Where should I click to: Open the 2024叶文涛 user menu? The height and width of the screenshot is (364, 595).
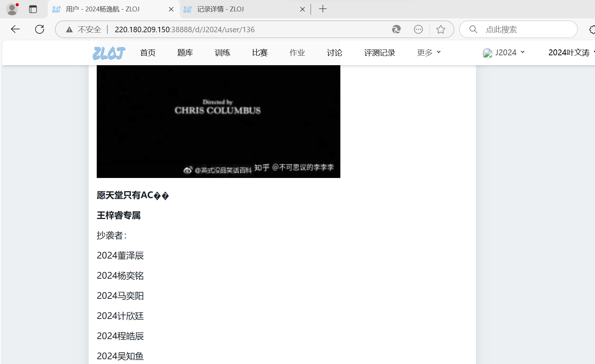click(571, 53)
